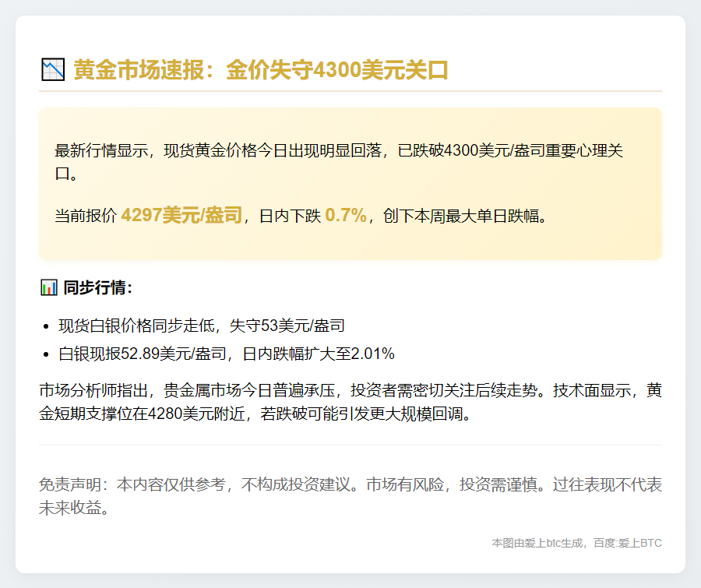Select the highlighted price 4297美元/盎司
Image resolution: width=701 pixels, height=588 pixels.
(181, 216)
